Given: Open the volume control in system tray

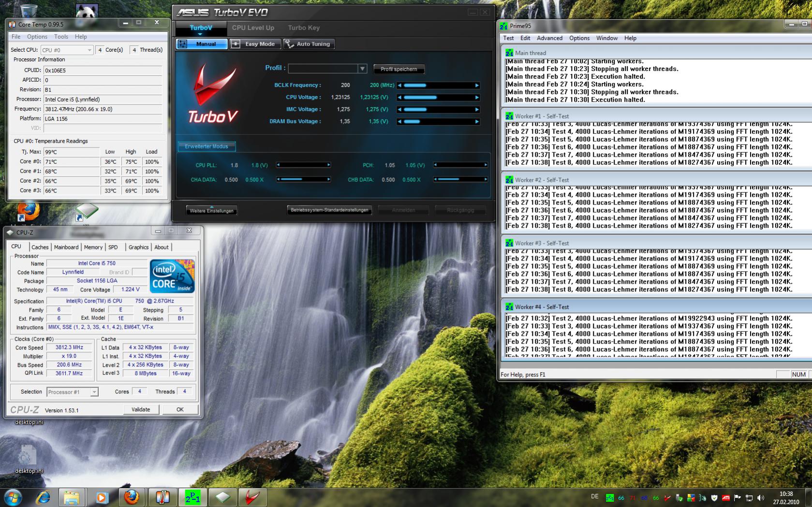Looking at the screenshot, I should (761, 498).
